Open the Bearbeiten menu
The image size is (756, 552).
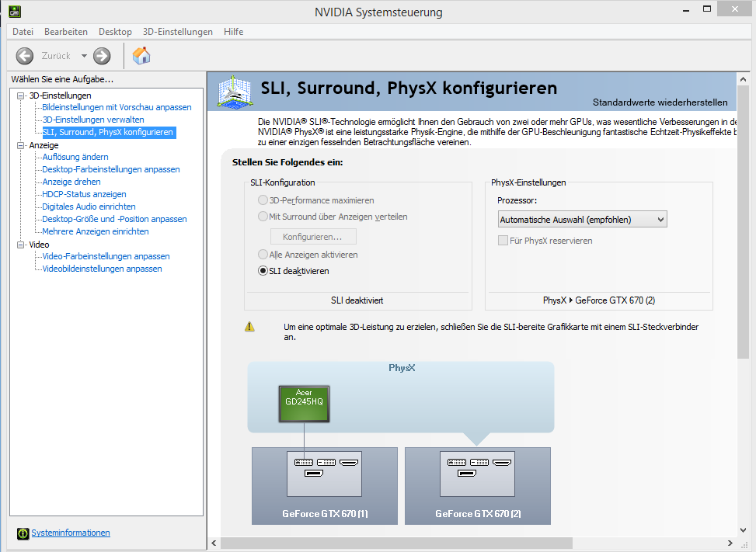click(66, 32)
